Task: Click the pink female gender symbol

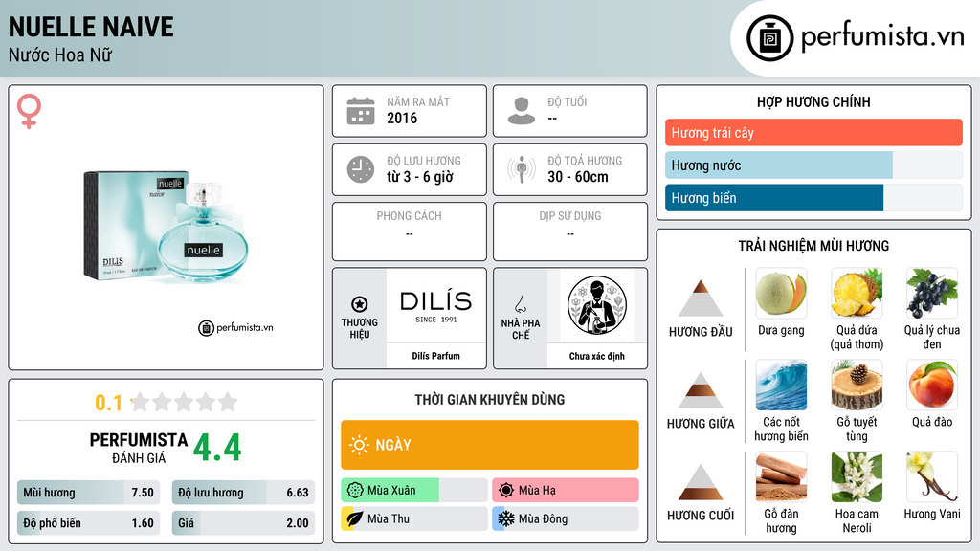Action: pos(29,111)
